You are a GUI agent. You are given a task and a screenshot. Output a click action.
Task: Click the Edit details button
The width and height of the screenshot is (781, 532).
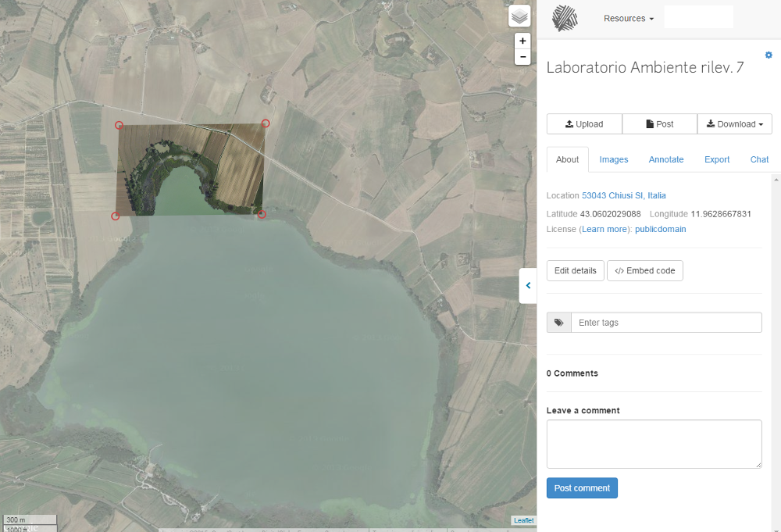(x=576, y=270)
